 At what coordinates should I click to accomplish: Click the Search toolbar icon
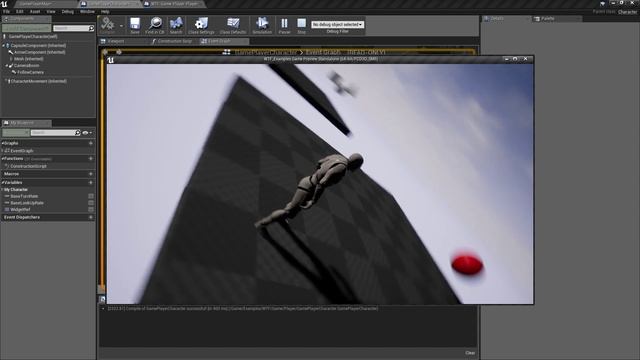[x=176, y=25]
